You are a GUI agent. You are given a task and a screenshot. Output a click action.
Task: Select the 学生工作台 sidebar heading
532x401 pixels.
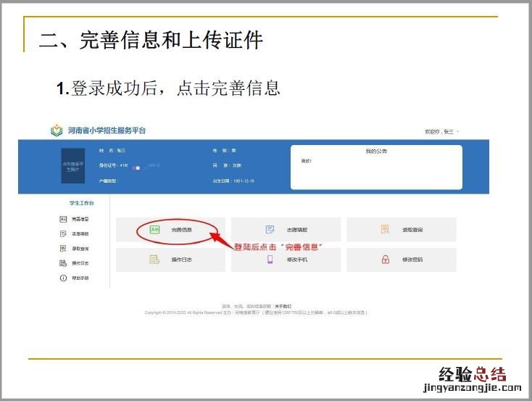[x=81, y=203]
